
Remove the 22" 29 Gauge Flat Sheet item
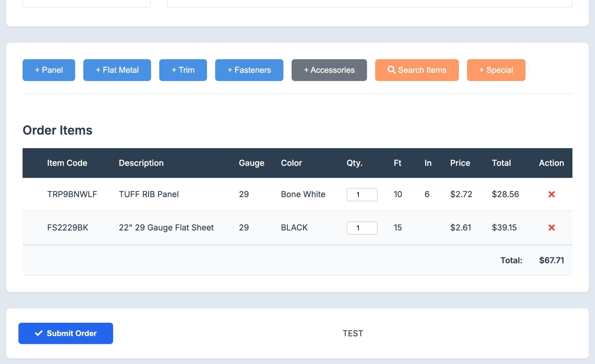tap(552, 227)
